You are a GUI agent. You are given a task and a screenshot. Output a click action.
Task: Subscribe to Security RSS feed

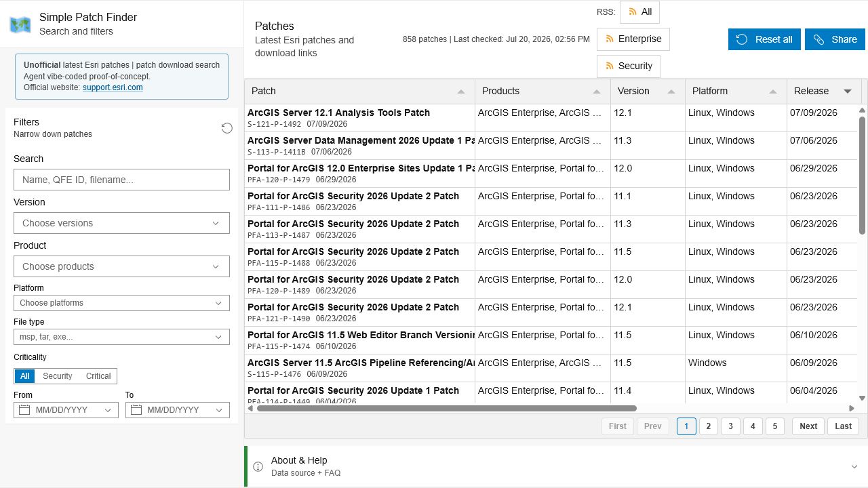pos(628,66)
